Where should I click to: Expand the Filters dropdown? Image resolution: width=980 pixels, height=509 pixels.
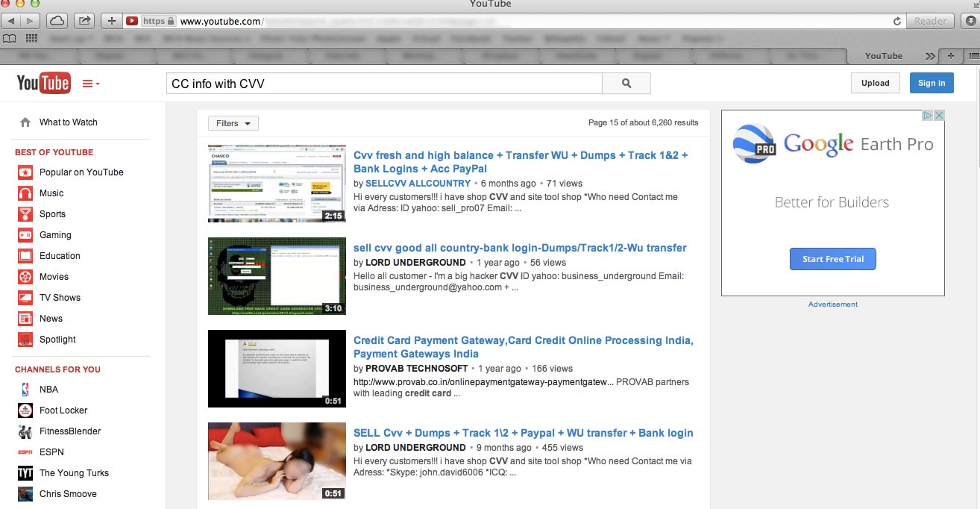pos(233,123)
